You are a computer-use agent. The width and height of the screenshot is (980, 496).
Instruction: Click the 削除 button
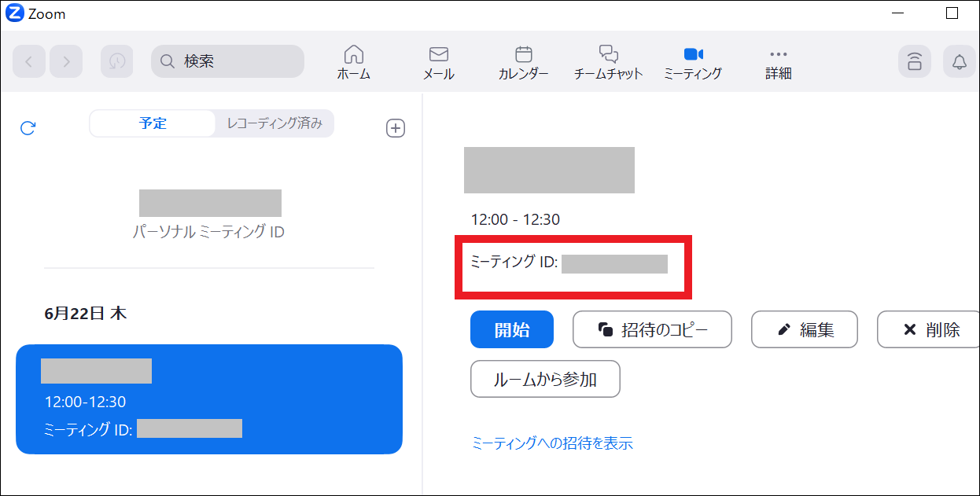(x=930, y=329)
